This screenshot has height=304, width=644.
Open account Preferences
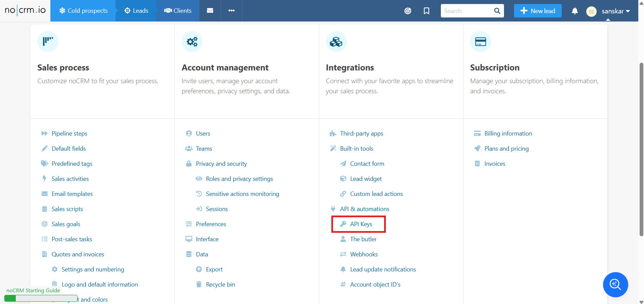[x=211, y=224]
